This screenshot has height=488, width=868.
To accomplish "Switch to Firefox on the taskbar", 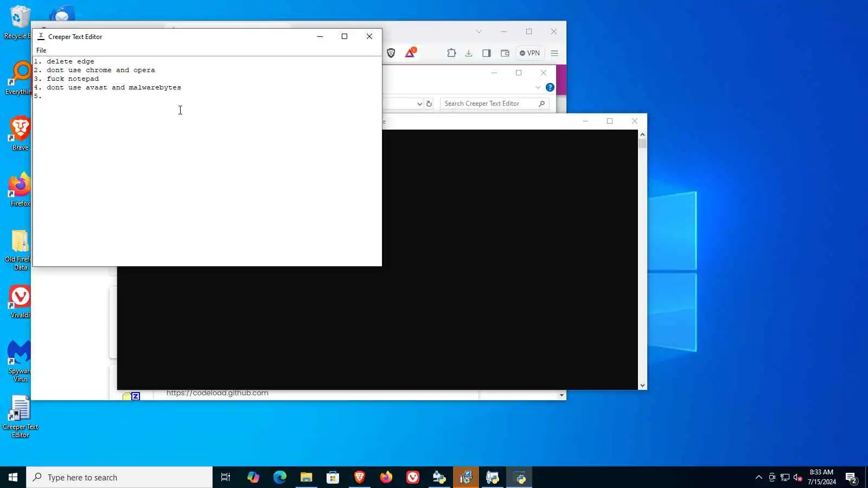I will (x=386, y=477).
